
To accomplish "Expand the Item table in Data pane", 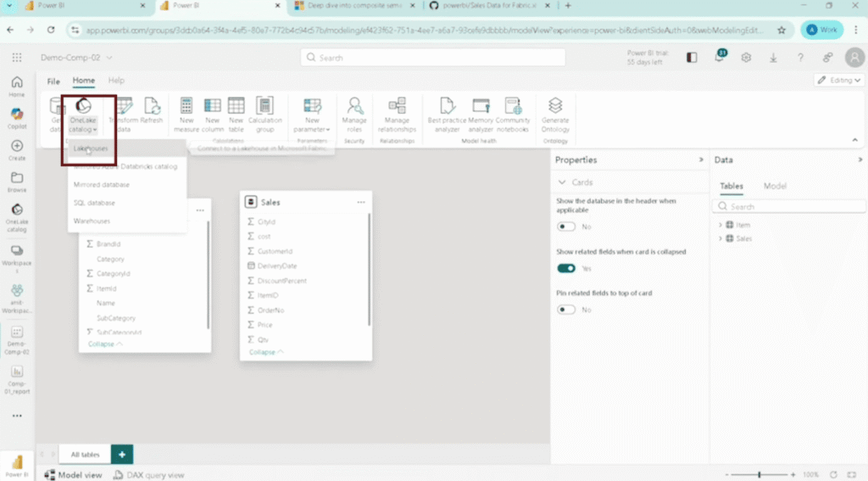I will point(721,225).
